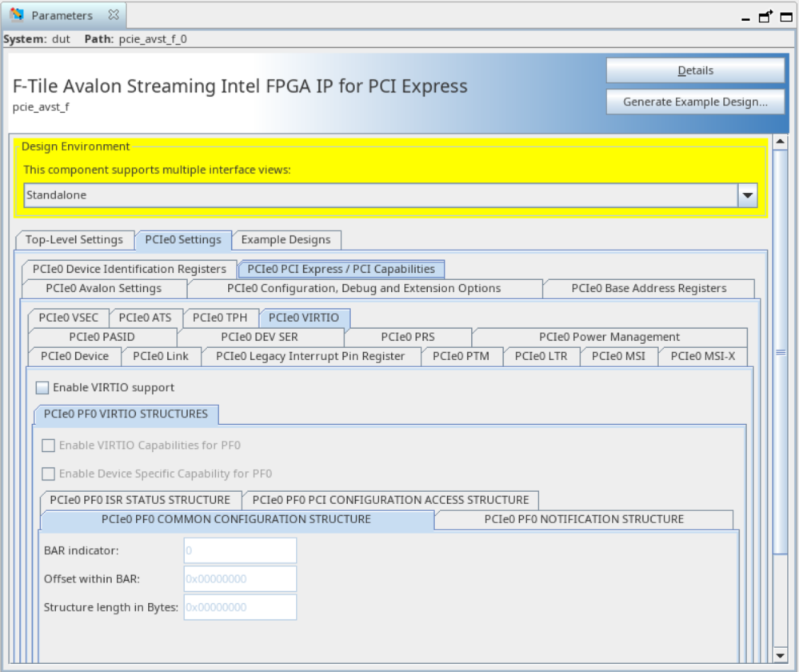
Task: Select PCIe0 PF0 VIRTIO STRUCTURES tab
Action: point(126,414)
